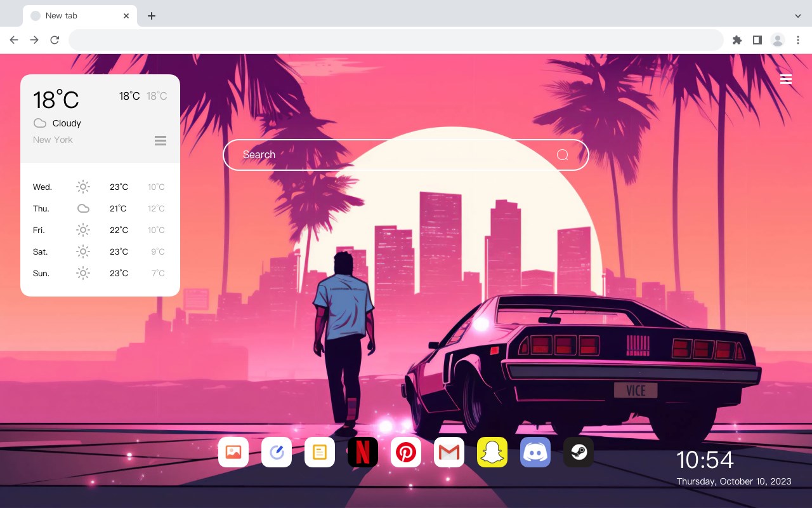The image size is (812, 508).
Task: Open the Discord shortcut
Action: [x=535, y=452]
